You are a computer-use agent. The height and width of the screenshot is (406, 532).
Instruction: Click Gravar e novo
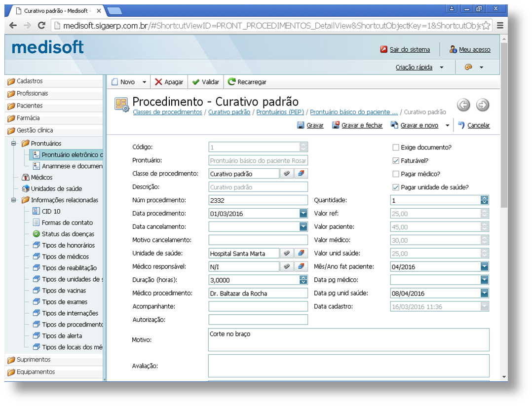tap(414, 125)
